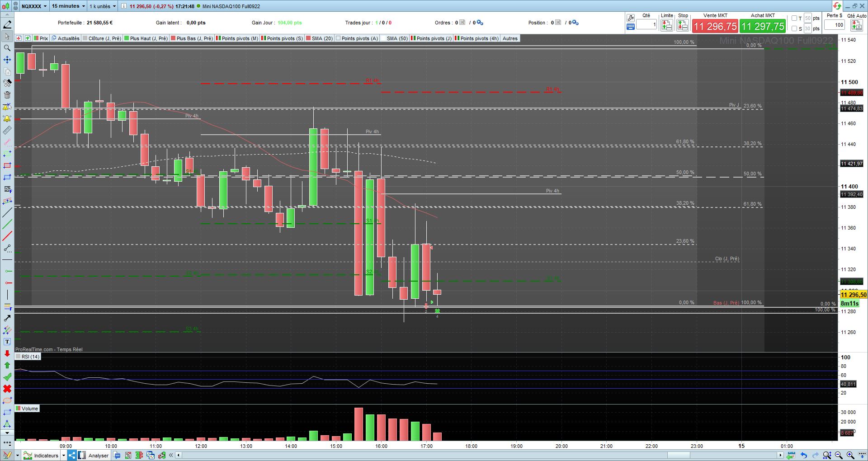
Task: Select the text annotation tool
Action: (7, 342)
